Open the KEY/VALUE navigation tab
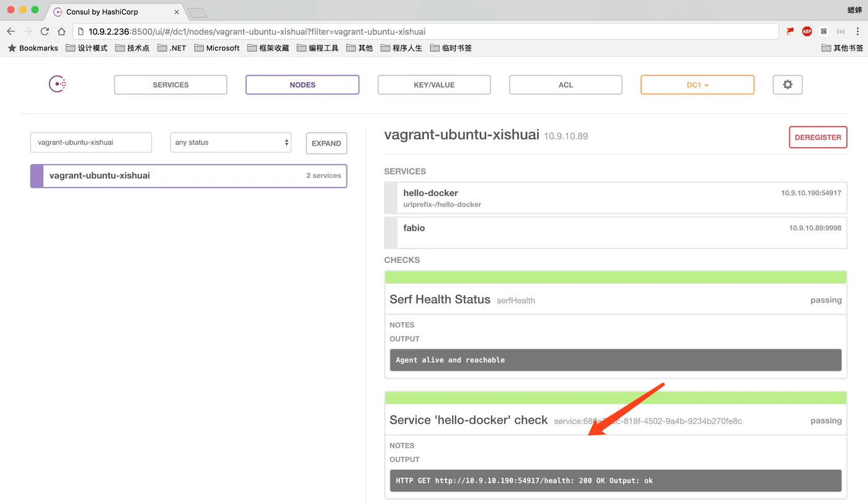 click(x=434, y=85)
